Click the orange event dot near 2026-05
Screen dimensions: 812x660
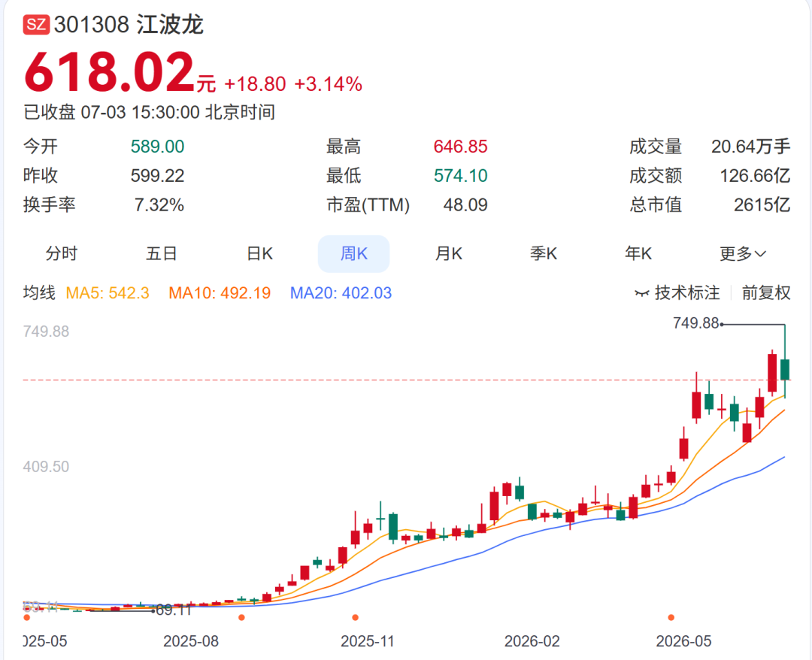pos(671,617)
